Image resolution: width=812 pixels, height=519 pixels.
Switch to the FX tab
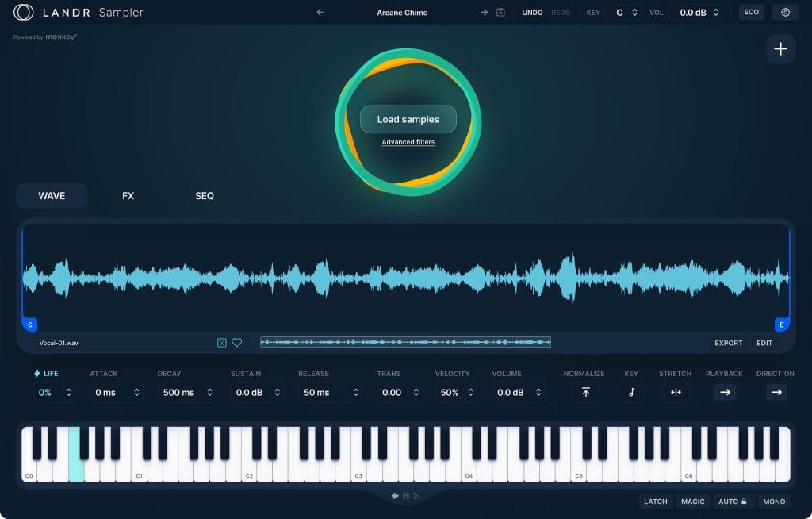pyautogui.click(x=128, y=195)
